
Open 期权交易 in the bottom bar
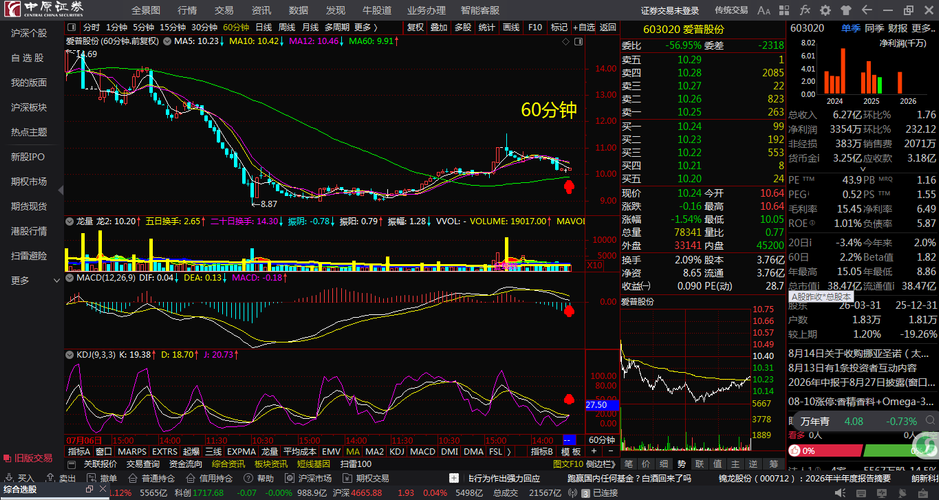pos(365,478)
